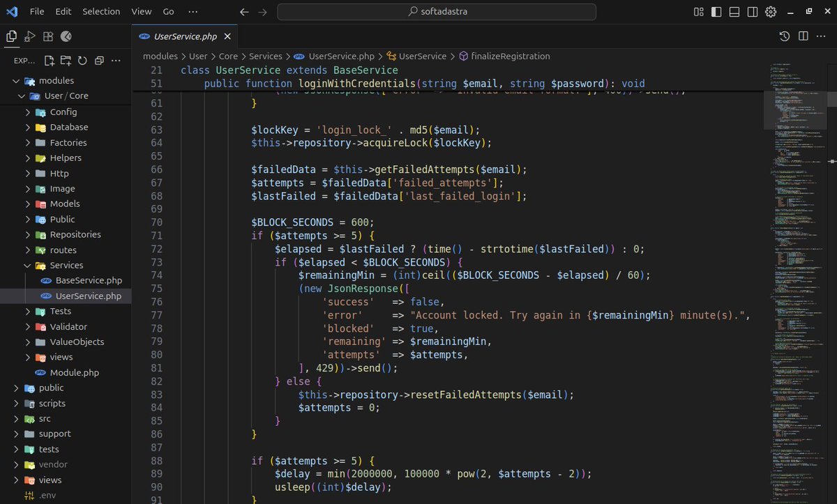Open the timeline history icon in editor toolbar
The image size is (837, 504).
785,36
